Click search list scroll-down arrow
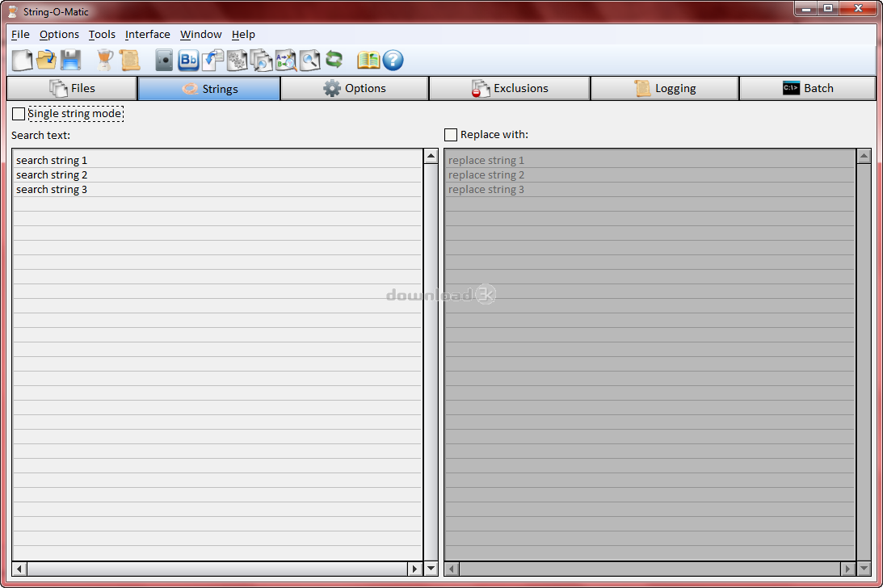 (x=431, y=569)
